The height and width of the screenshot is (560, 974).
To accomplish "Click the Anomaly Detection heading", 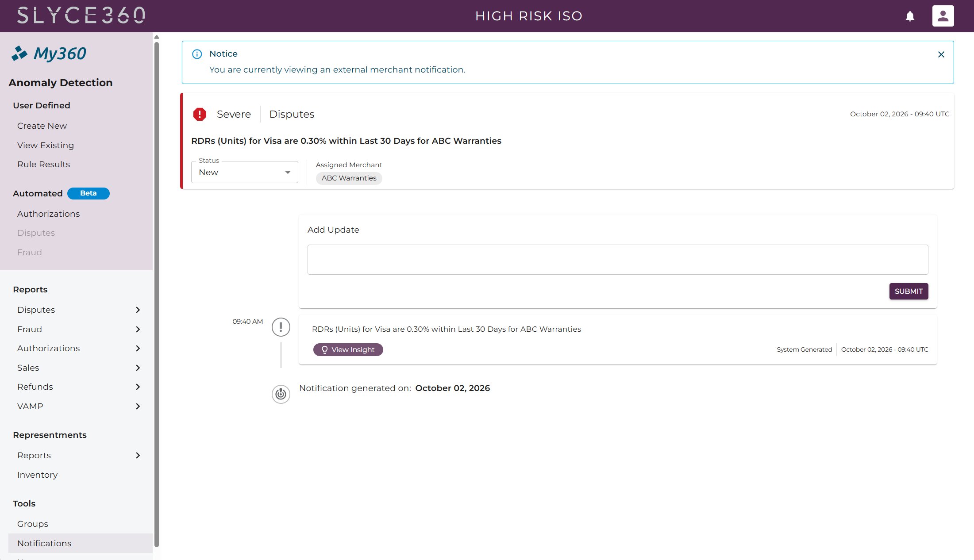I will 61,83.
